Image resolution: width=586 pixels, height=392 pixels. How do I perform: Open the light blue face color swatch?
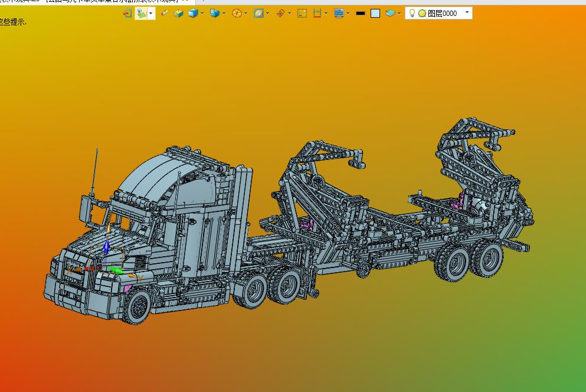(x=375, y=14)
